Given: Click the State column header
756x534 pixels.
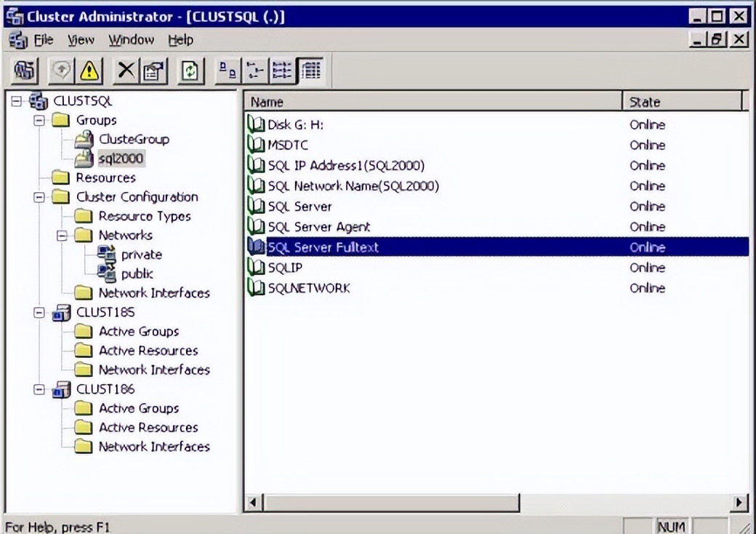Looking at the screenshot, I should (680, 102).
